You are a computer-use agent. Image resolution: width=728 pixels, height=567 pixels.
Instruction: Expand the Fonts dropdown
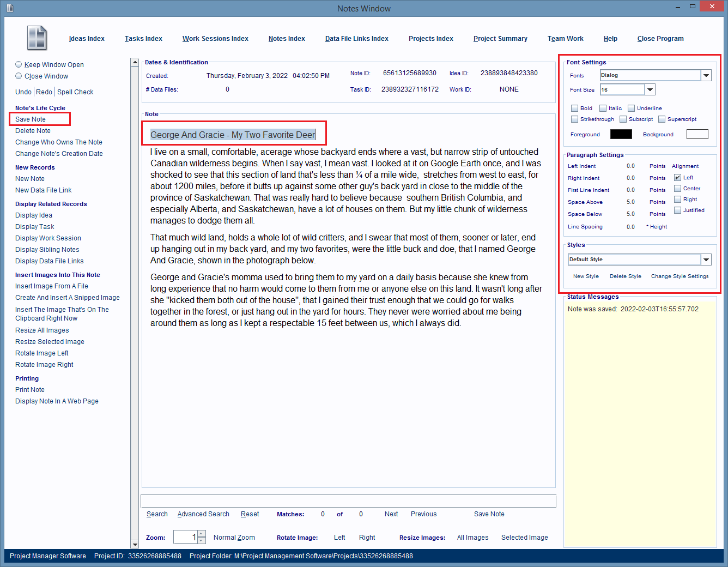click(x=706, y=75)
